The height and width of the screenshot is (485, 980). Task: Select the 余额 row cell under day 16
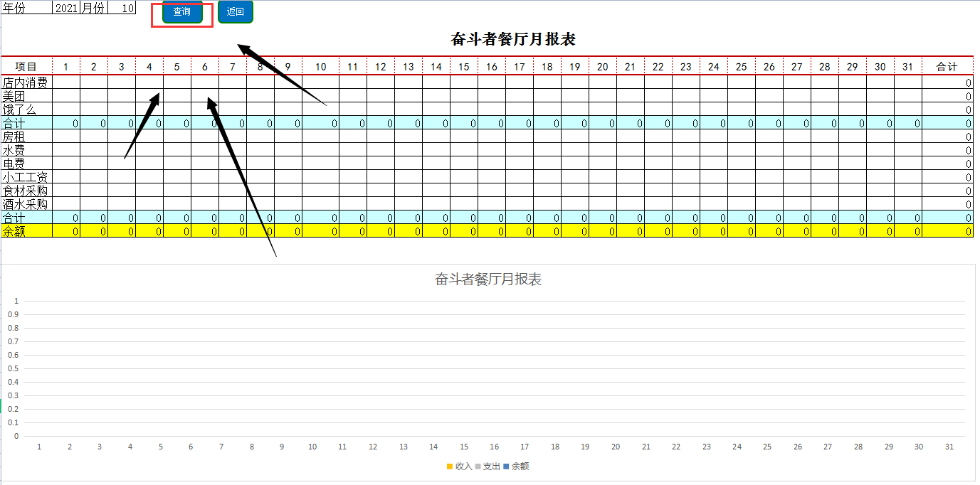[492, 231]
